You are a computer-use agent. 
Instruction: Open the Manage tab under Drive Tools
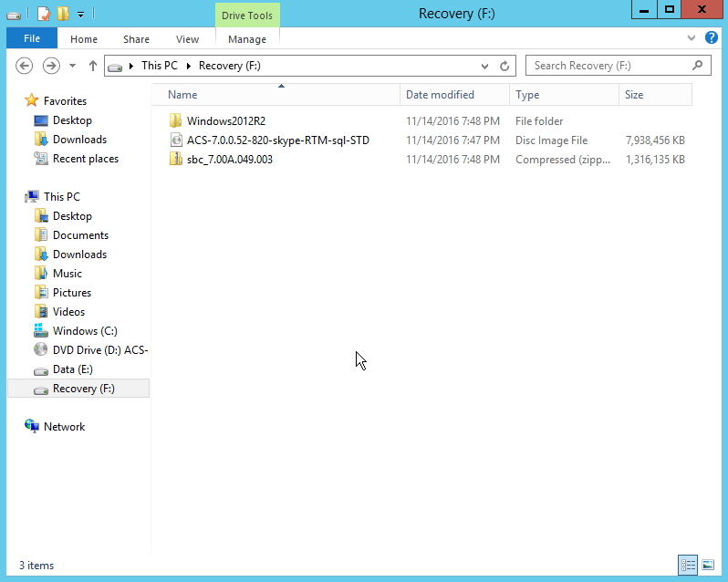click(x=247, y=39)
